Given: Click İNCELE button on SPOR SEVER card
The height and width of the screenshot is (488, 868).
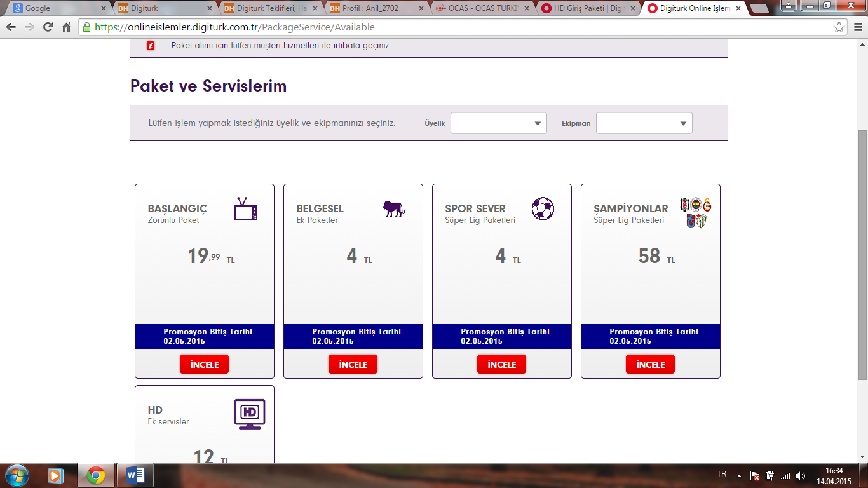Looking at the screenshot, I should pyautogui.click(x=501, y=364).
